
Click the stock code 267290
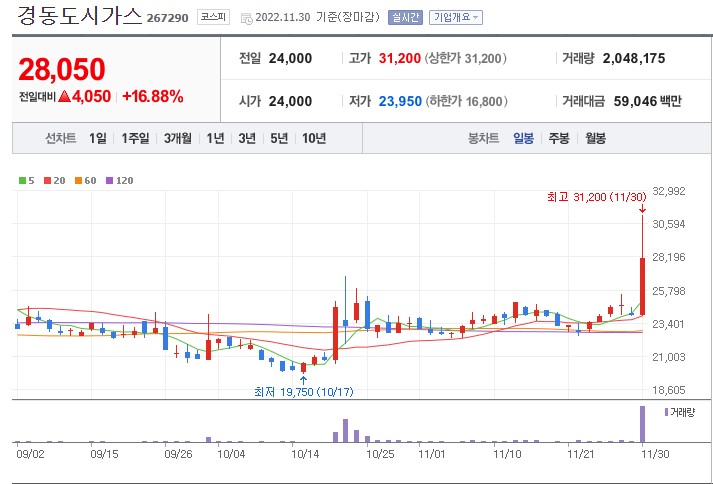(167, 19)
